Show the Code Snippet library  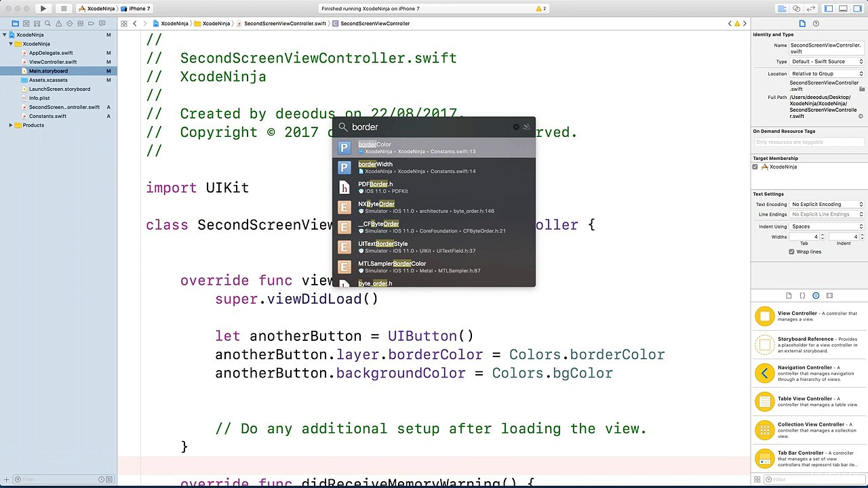(802, 296)
